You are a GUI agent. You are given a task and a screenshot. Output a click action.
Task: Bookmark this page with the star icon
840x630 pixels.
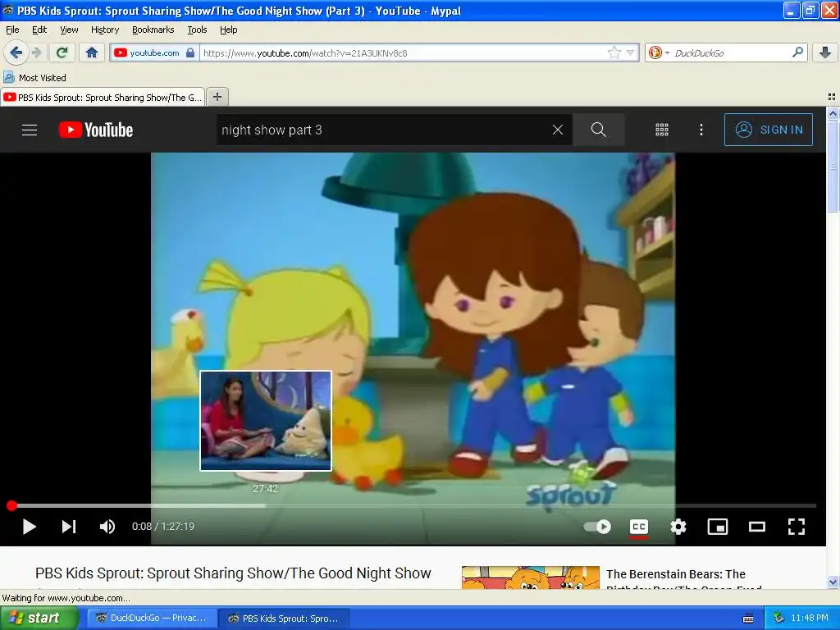614,52
